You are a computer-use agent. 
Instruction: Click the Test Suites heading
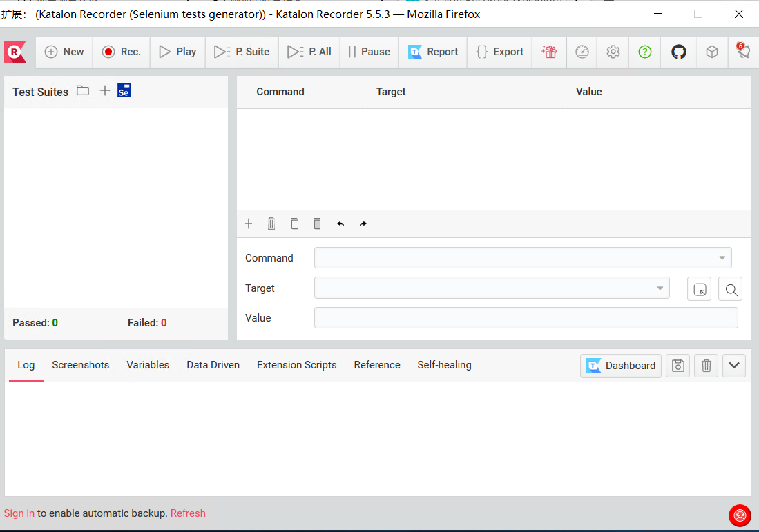click(40, 92)
